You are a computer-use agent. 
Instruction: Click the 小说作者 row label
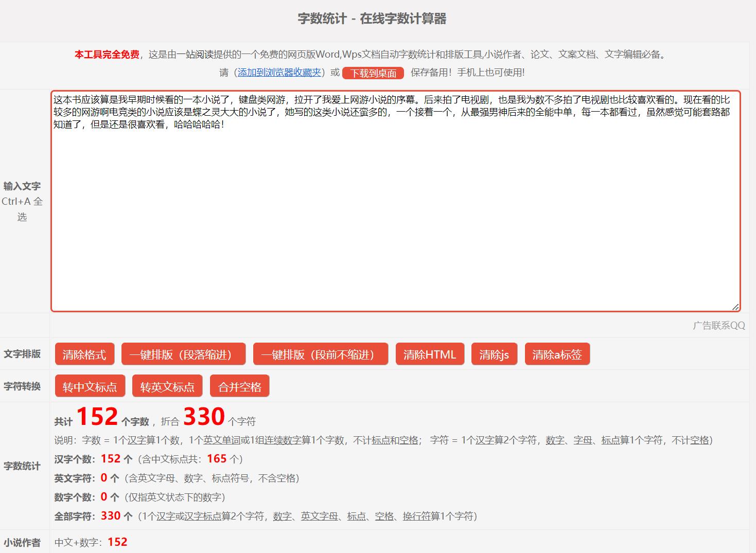coord(22,543)
